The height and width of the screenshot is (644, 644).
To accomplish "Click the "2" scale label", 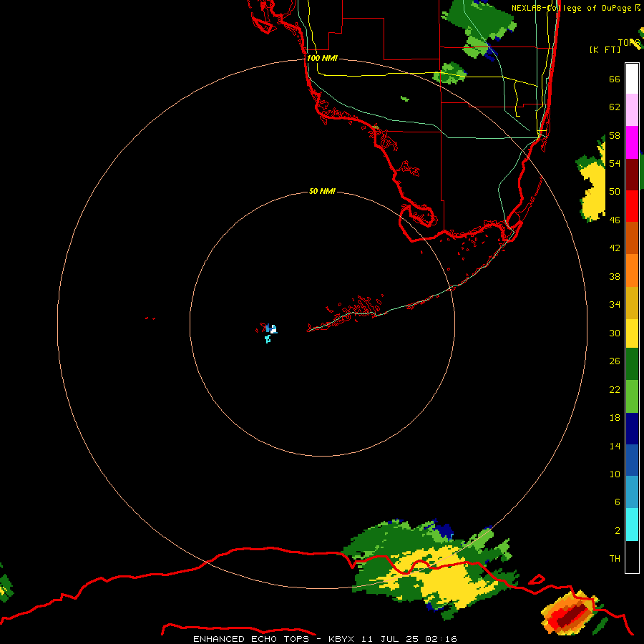I will [617, 530].
